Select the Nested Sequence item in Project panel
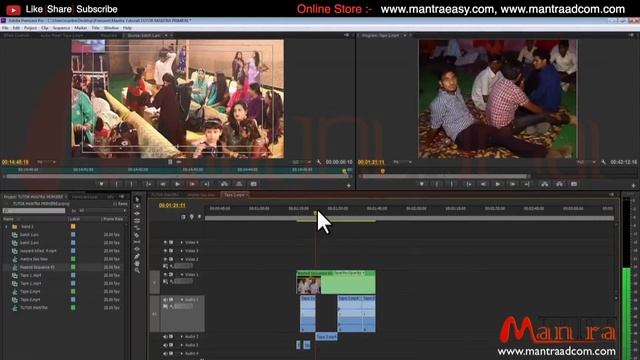Screen dimensions: 640x360 pyautogui.click(x=37, y=267)
